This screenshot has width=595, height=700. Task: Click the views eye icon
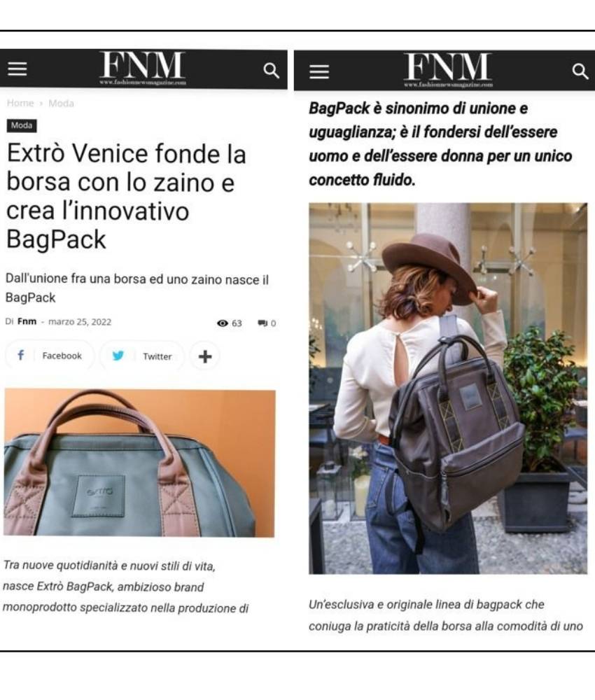pos(223,323)
